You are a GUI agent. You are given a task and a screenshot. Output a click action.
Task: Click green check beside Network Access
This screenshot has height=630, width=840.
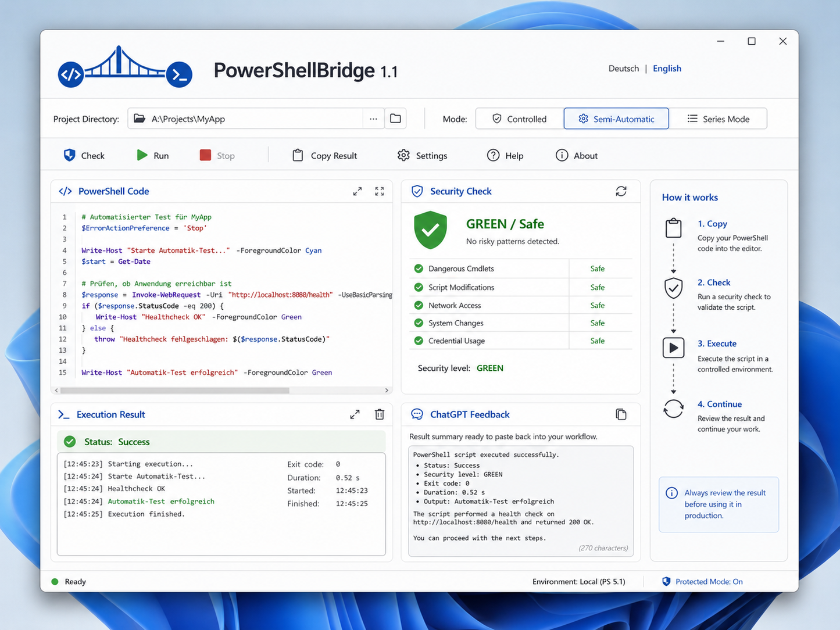(x=419, y=305)
